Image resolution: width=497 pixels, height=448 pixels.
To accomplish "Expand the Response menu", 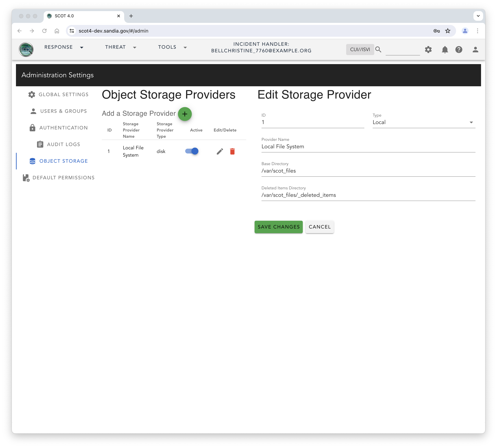I will coord(64,47).
